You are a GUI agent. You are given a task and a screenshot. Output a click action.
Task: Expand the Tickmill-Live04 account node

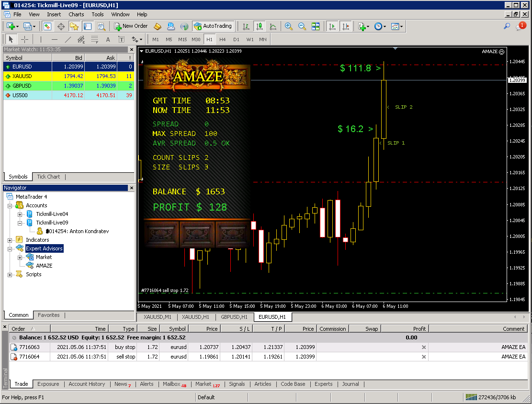point(20,214)
